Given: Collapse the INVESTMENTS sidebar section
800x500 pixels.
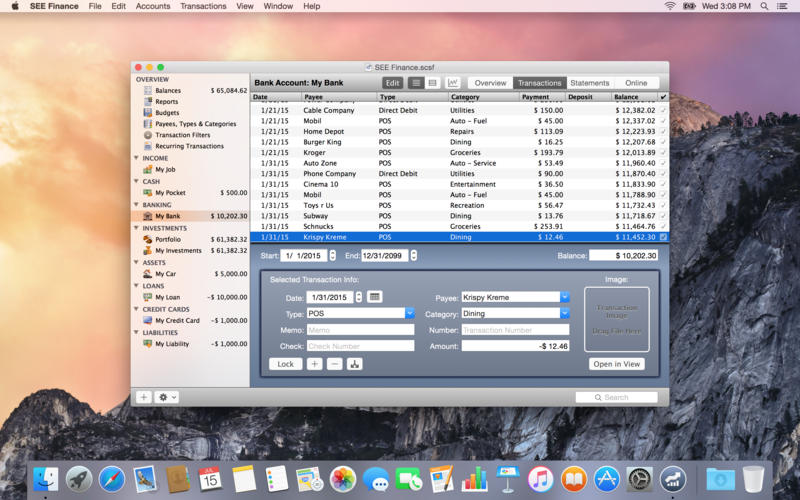Looking at the screenshot, I should [137, 228].
